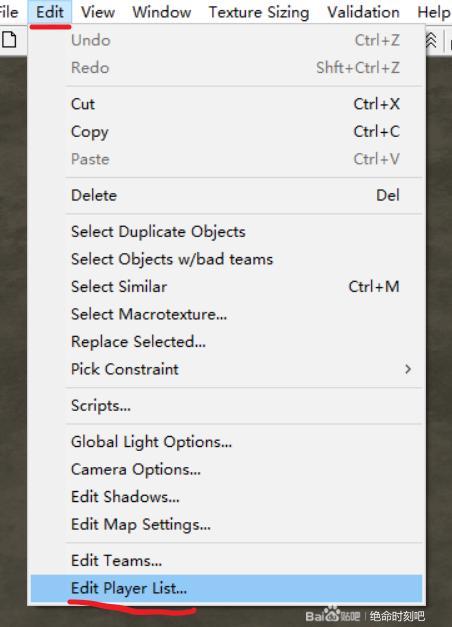Open the Validation menu
The image size is (452, 627).
(363, 12)
